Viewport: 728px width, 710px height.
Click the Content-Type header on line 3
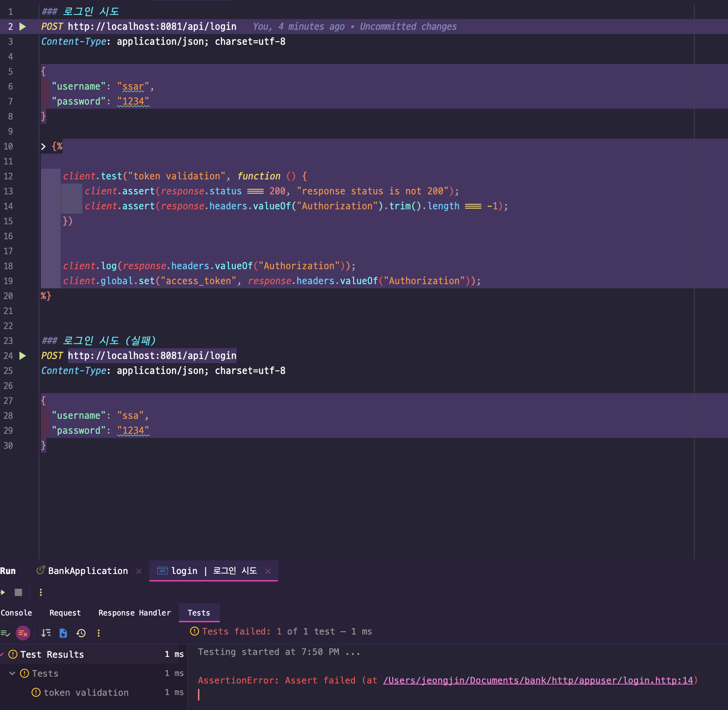(x=73, y=41)
